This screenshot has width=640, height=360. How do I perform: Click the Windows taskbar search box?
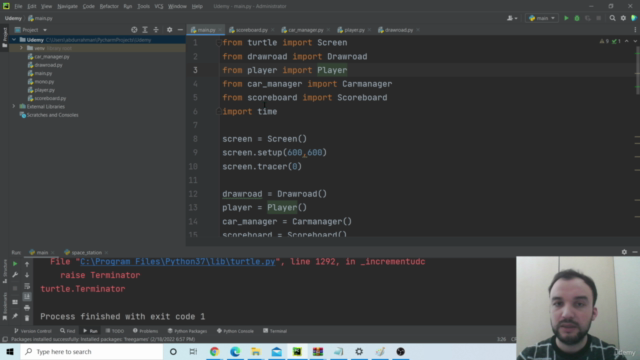92,351
